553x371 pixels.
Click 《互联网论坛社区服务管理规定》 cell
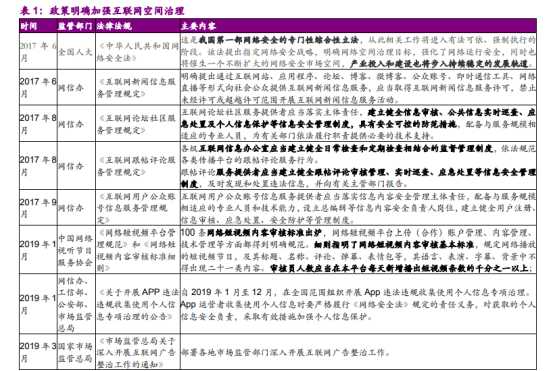pyautogui.click(x=137, y=124)
